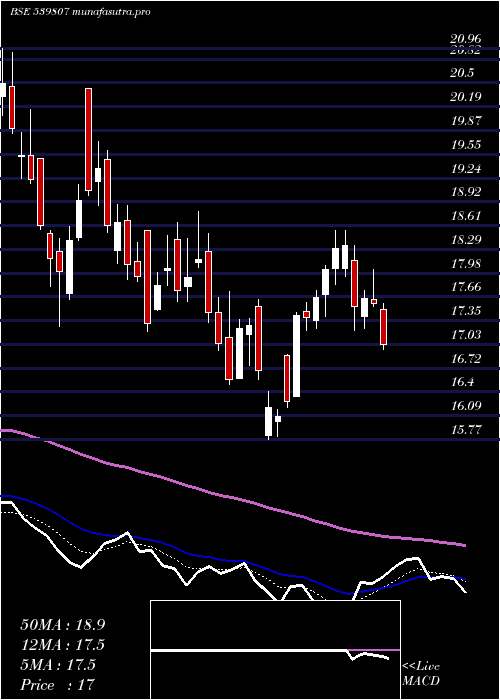Click the 15.77 price level label
Image resolution: width=500 pixels, height=700 pixels.
click(466, 429)
